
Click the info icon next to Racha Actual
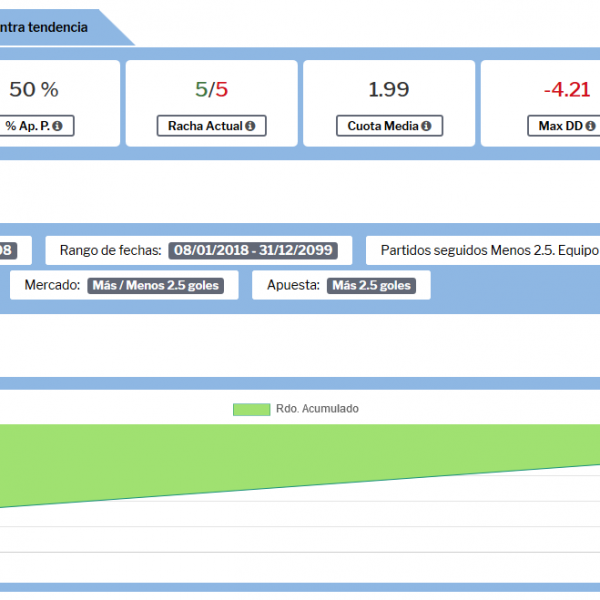(x=249, y=127)
